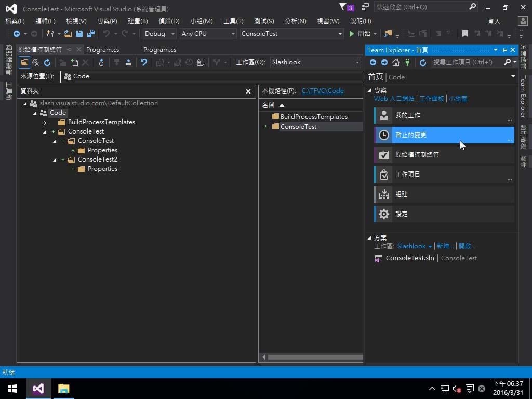The image size is (532, 399).
Task: Open the 建置(B) menu
Action: 138,21
